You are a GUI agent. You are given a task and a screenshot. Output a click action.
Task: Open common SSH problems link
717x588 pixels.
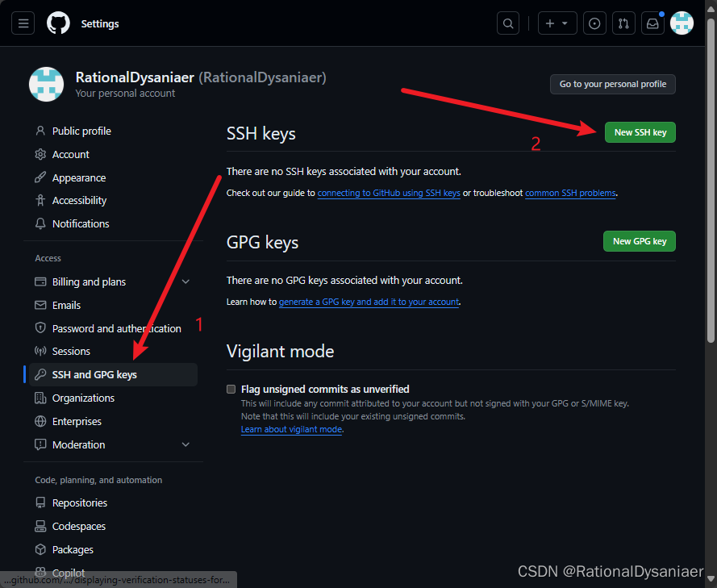570,193
